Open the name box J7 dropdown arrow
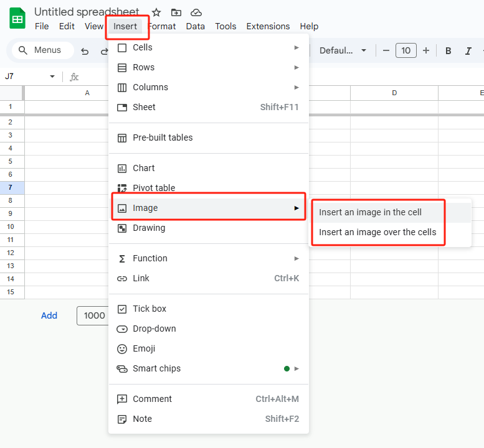The width and height of the screenshot is (484, 448). (52, 77)
